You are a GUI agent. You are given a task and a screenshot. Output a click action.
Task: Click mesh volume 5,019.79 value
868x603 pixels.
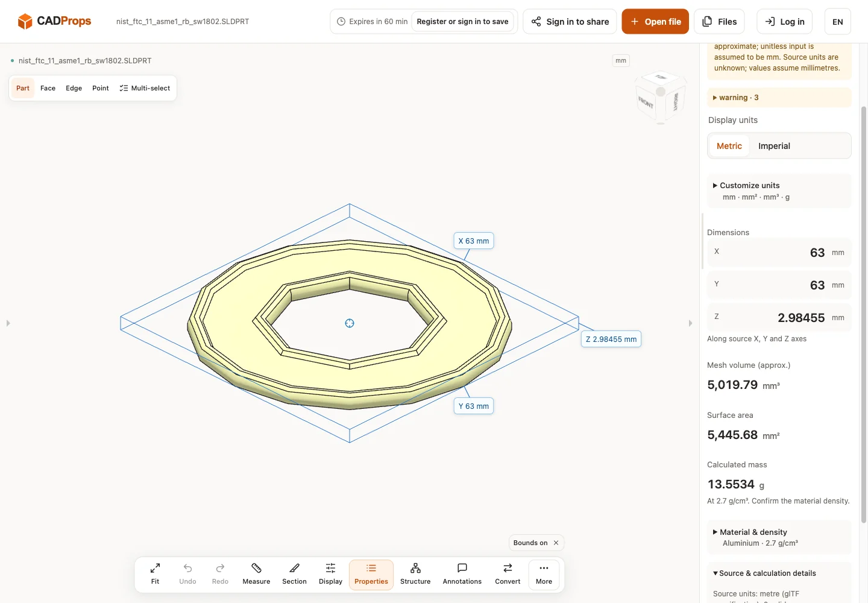pos(732,385)
